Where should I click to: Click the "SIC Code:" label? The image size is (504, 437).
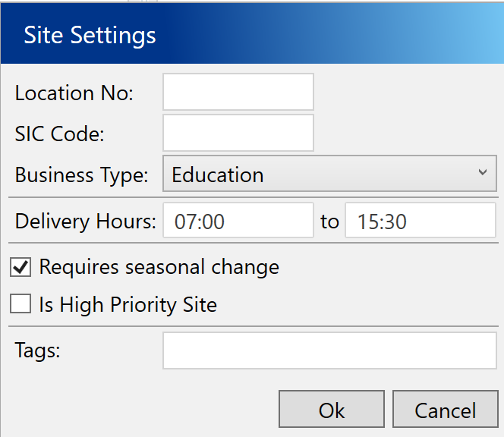[x=60, y=134]
